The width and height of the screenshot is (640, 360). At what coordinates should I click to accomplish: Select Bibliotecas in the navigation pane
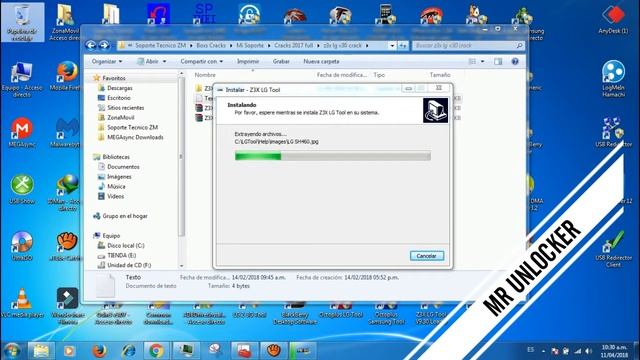[116, 157]
